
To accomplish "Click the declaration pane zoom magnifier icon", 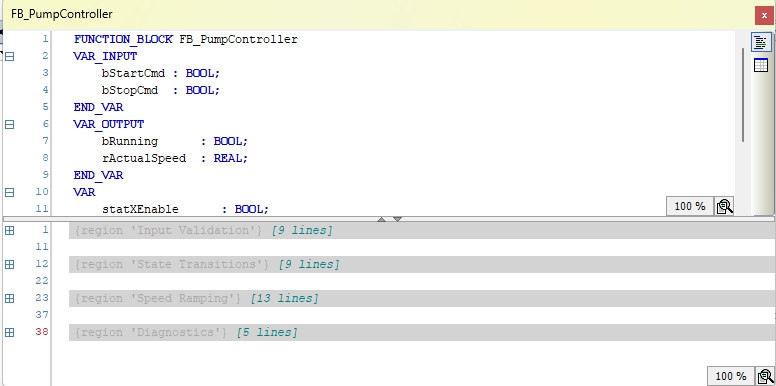I will (x=724, y=206).
